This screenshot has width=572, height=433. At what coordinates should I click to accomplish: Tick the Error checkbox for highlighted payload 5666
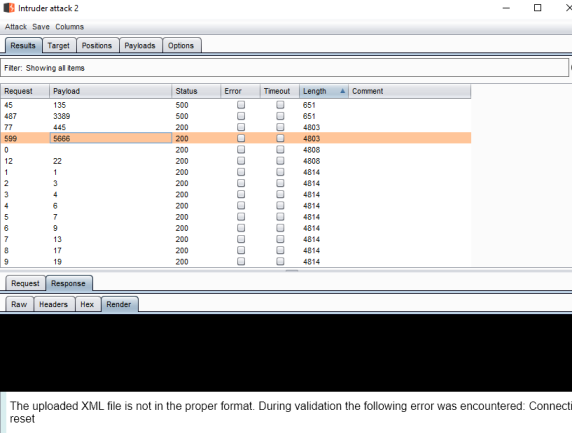pos(241,138)
